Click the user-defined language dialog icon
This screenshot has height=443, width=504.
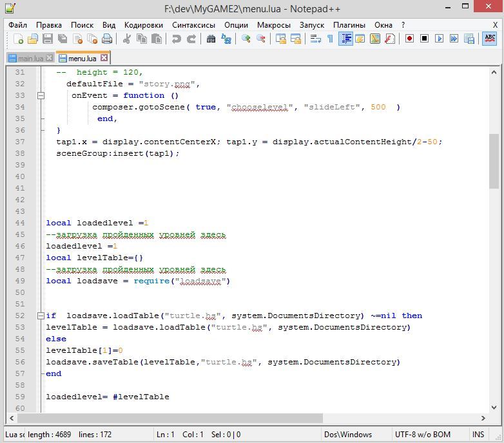[360, 39]
